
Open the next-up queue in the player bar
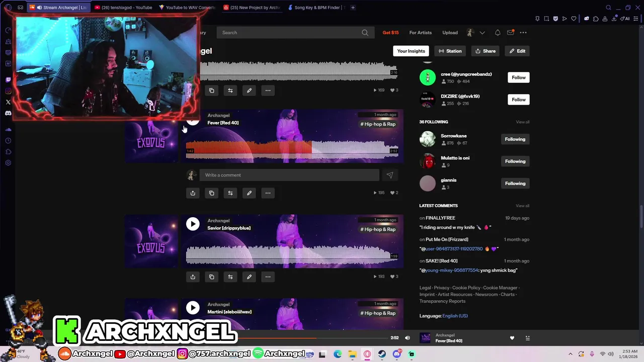(x=527, y=338)
